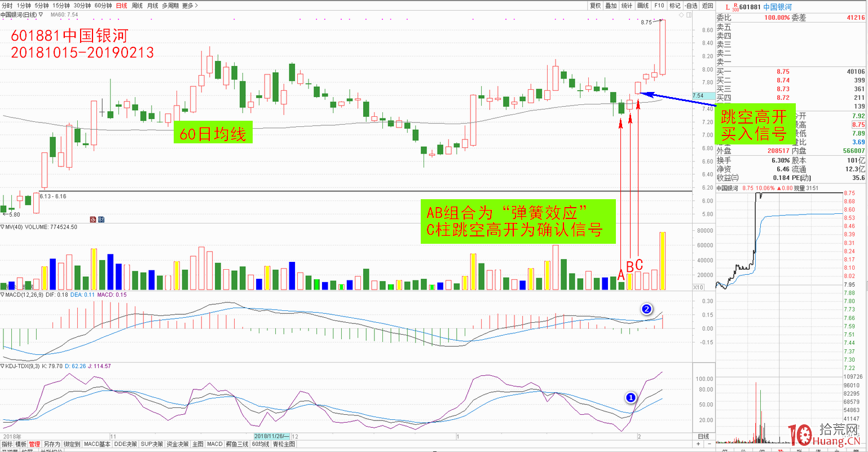Click the 委比 value 100.00%

click(777, 17)
